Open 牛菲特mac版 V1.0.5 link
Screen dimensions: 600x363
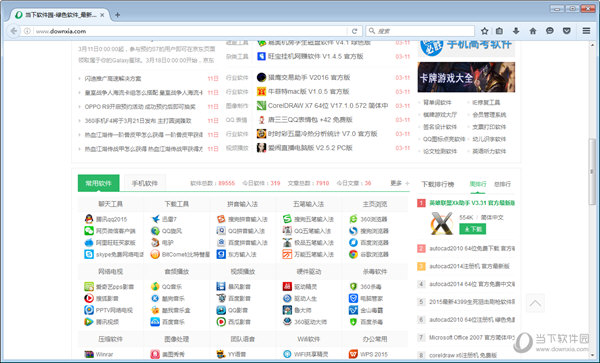(308, 91)
